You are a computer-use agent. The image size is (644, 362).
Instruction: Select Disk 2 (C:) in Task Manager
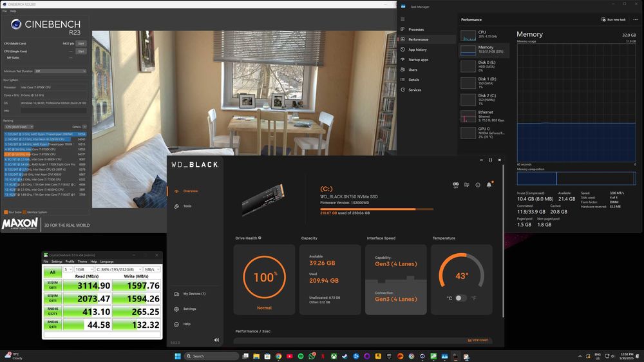pyautogui.click(x=484, y=99)
